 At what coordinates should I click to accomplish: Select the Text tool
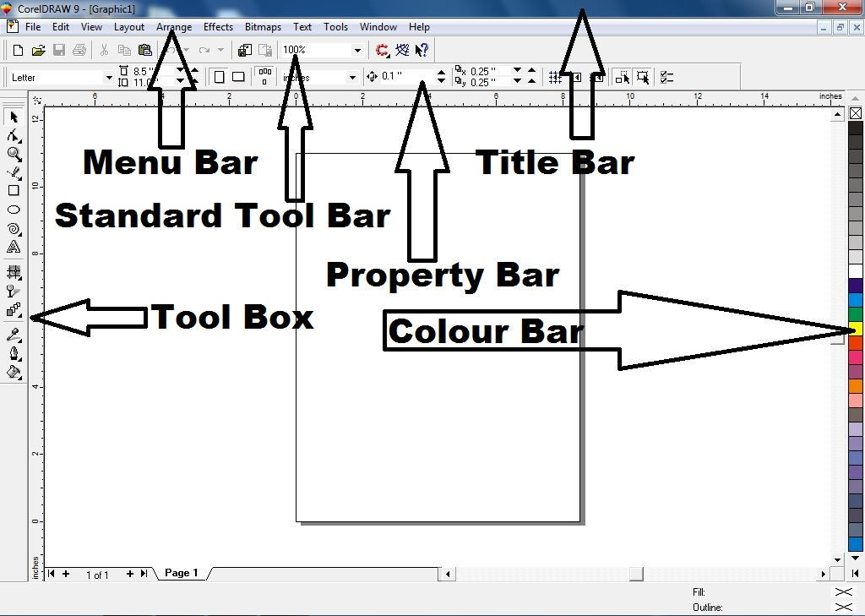point(14,248)
